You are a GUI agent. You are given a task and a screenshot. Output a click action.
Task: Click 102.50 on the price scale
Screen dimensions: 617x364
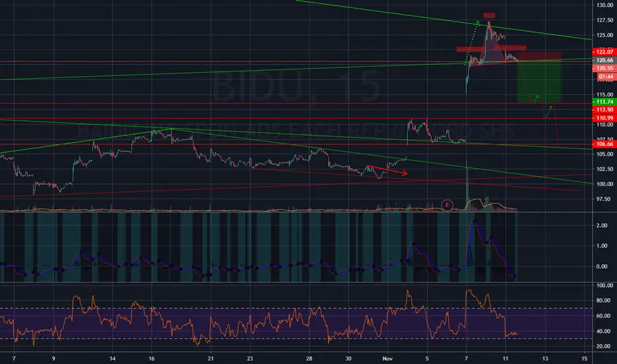(x=605, y=169)
